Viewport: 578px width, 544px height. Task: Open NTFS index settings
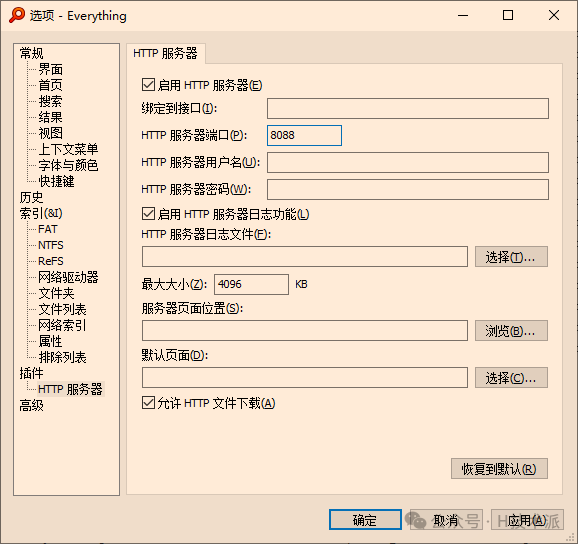pos(51,245)
